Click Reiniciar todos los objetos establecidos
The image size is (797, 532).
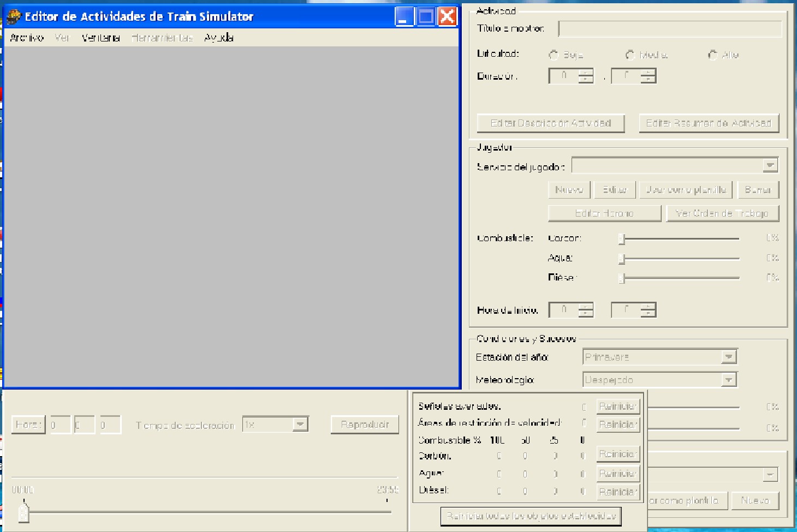coord(531,516)
